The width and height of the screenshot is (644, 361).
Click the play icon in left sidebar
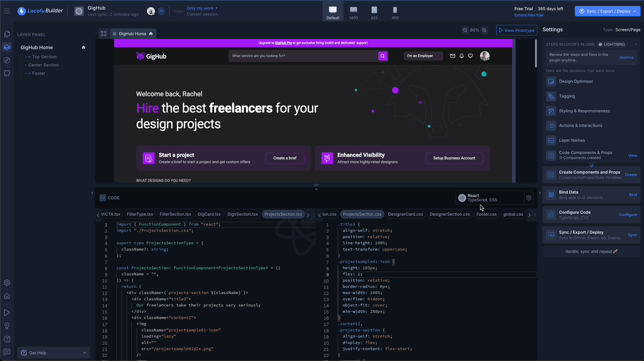(7, 313)
